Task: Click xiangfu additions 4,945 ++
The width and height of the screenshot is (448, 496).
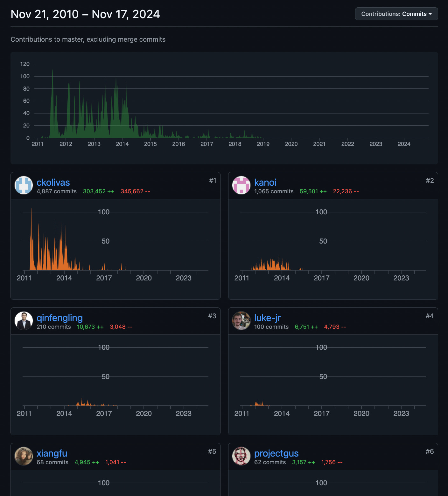Action: click(87, 462)
